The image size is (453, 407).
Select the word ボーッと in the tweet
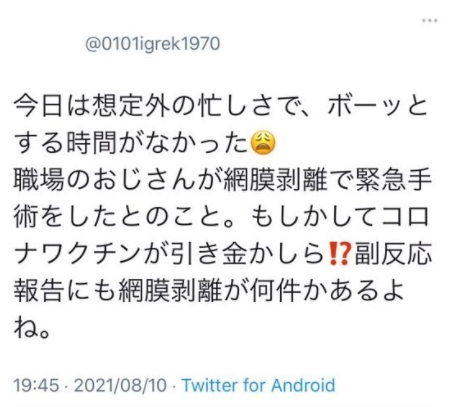377,107
